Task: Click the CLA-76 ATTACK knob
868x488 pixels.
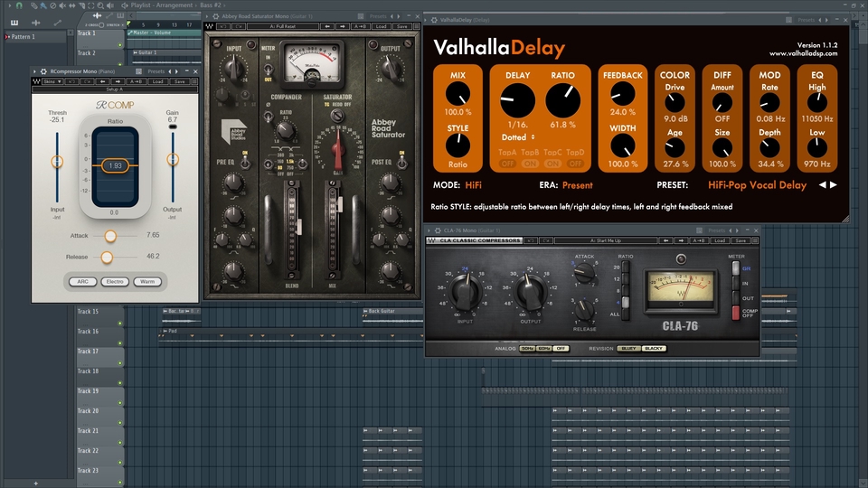Action: (585, 272)
